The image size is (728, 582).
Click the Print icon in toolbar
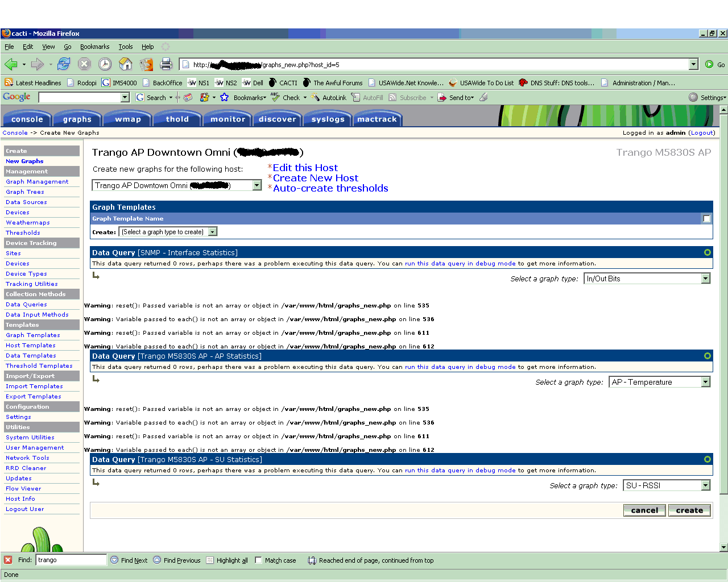(x=166, y=64)
